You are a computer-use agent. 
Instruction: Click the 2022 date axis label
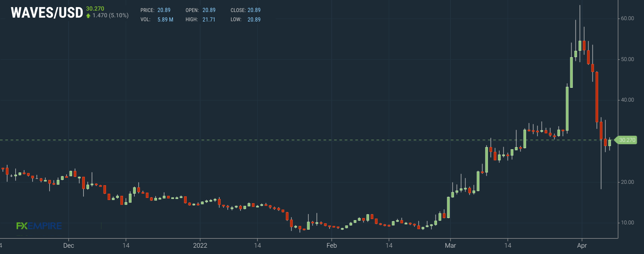pyautogui.click(x=200, y=246)
